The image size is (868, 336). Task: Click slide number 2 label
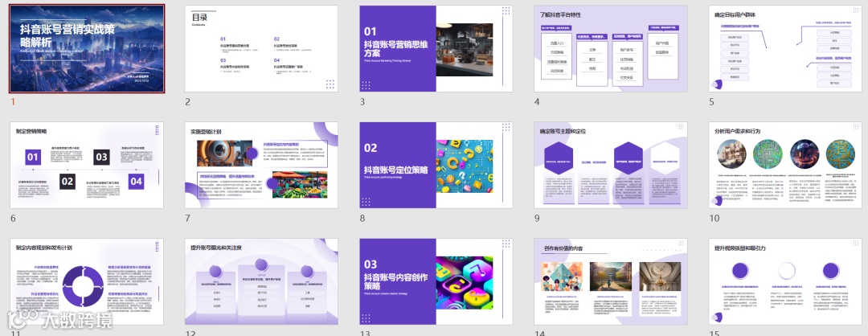click(187, 102)
